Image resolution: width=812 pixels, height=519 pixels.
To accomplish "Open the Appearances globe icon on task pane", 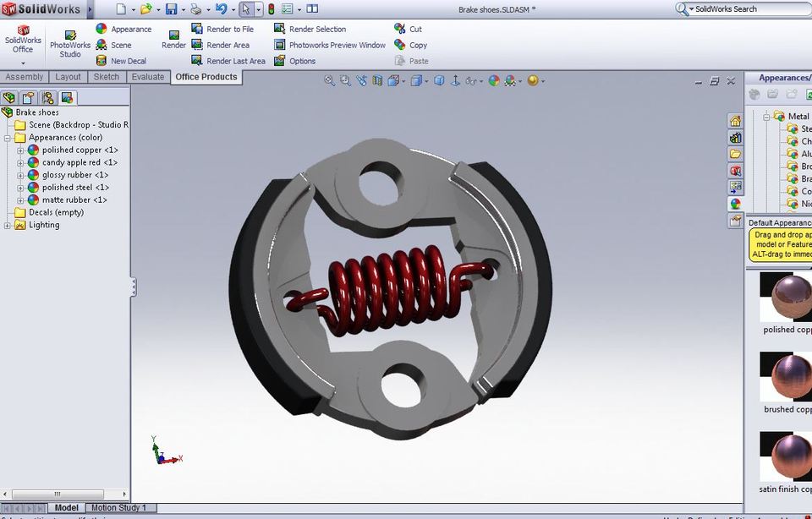I will (734, 203).
